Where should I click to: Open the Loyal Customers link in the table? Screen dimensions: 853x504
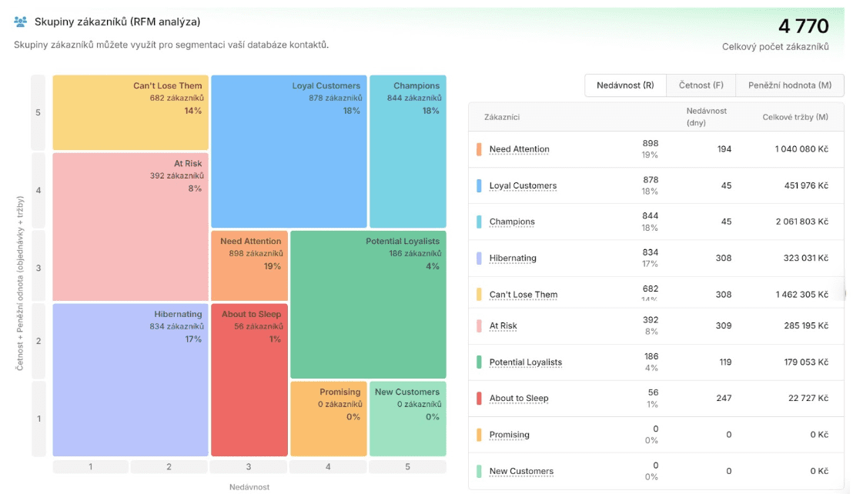coord(523,185)
